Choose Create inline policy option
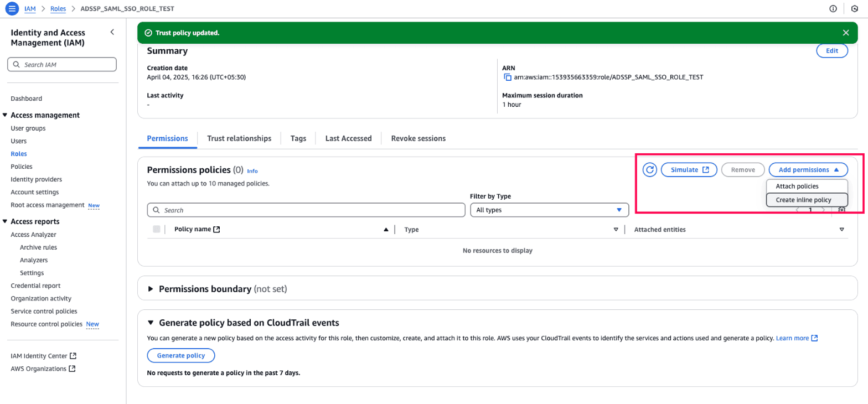 [x=807, y=200]
